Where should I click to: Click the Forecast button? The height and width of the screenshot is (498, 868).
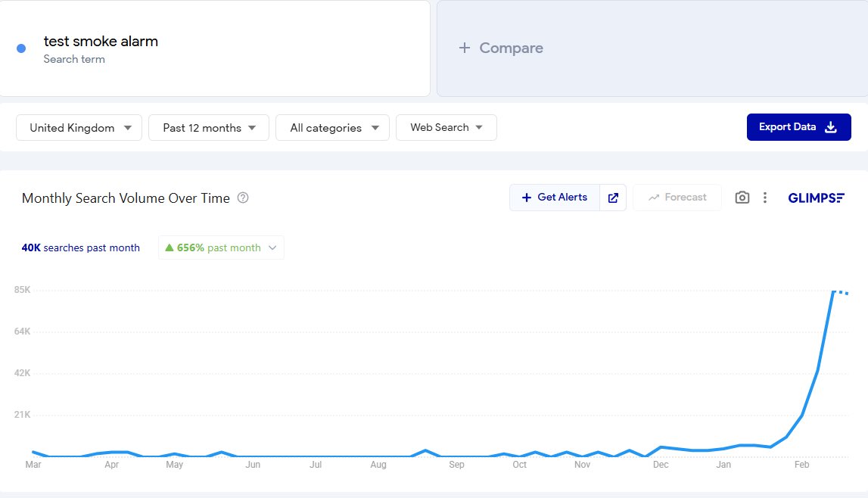(x=677, y=198)
